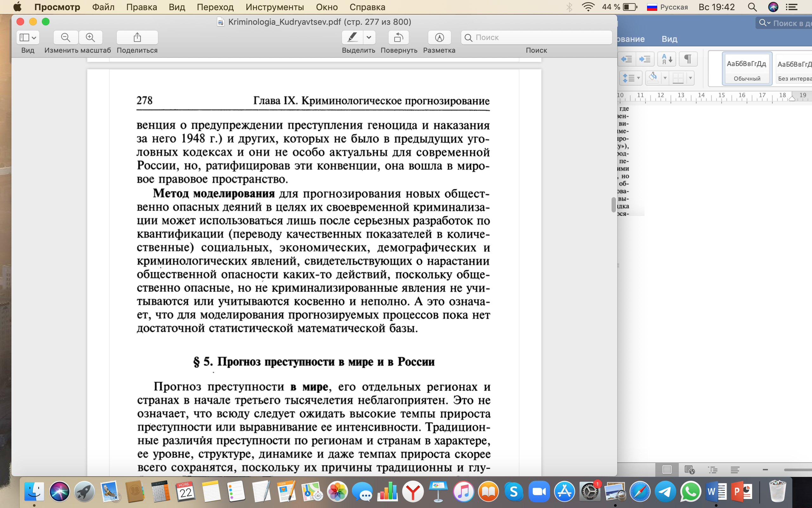This screenshot has width=812, height=508.
Task: Click the Sort (А-Я) button in Word
Action: 666,59
